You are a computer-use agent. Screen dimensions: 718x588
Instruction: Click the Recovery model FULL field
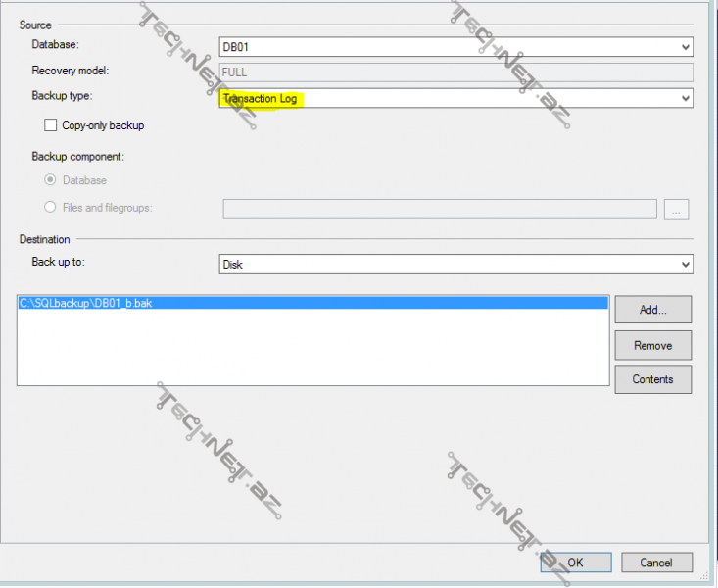point(455,72)
